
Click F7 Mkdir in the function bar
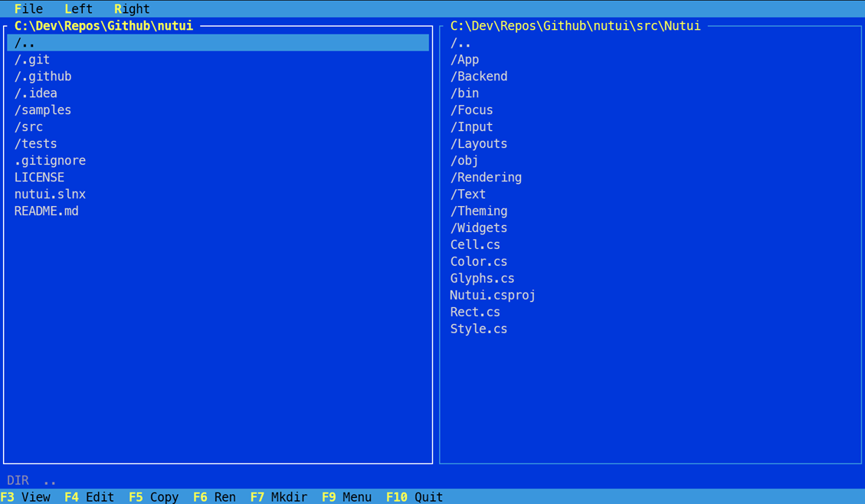279,497
